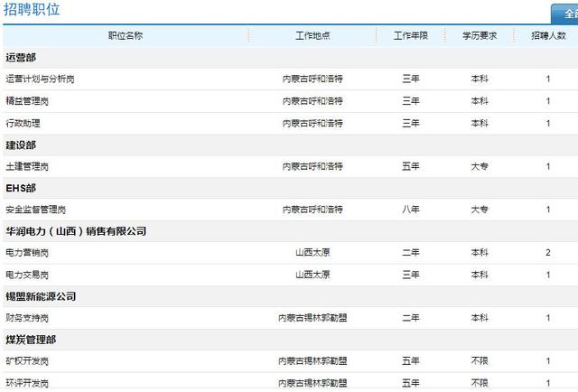Open the 电力营销岗 job listing
This screenshot has height=392, width=578.
click(27, 253)
